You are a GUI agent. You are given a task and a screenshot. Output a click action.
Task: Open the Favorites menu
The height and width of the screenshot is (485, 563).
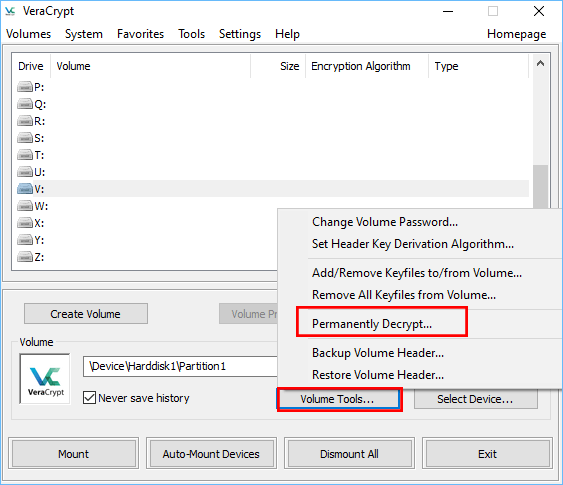140,34
